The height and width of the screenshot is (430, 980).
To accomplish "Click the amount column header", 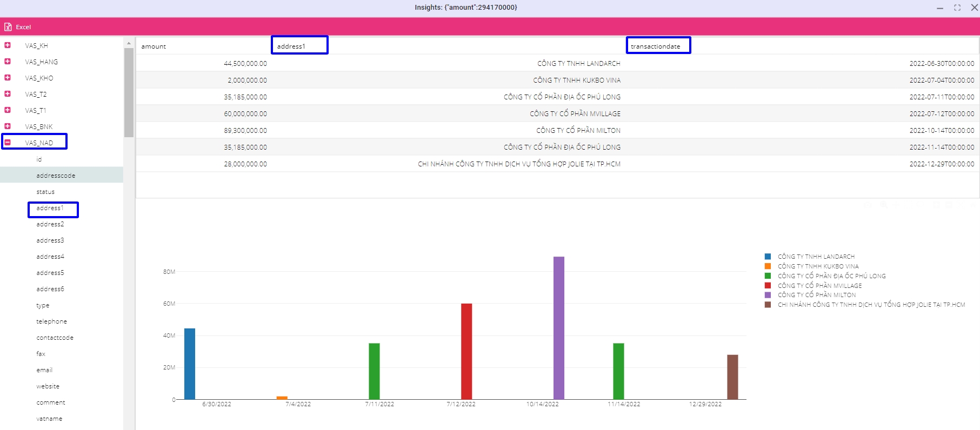I will coord(154,46).
